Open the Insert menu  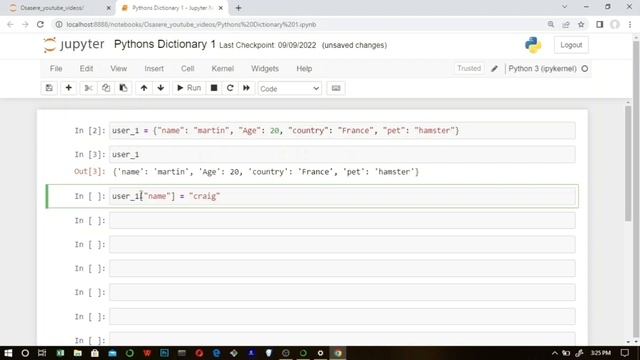(154, 69)
